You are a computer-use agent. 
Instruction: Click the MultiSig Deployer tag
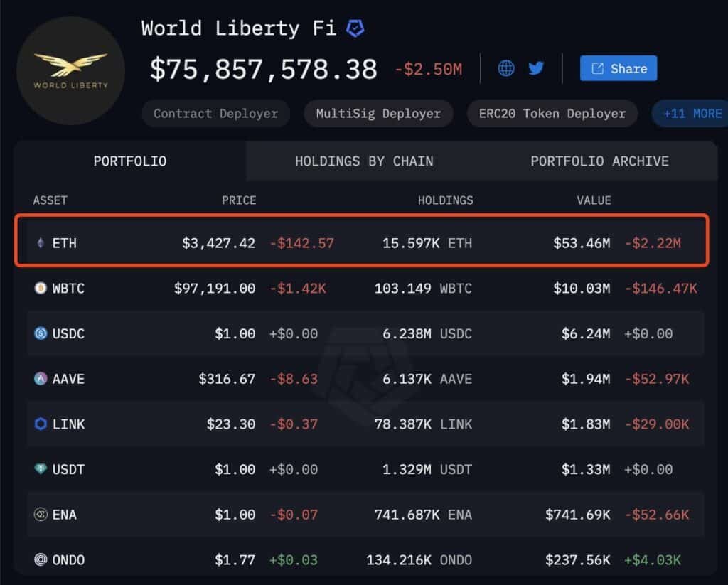378,114
